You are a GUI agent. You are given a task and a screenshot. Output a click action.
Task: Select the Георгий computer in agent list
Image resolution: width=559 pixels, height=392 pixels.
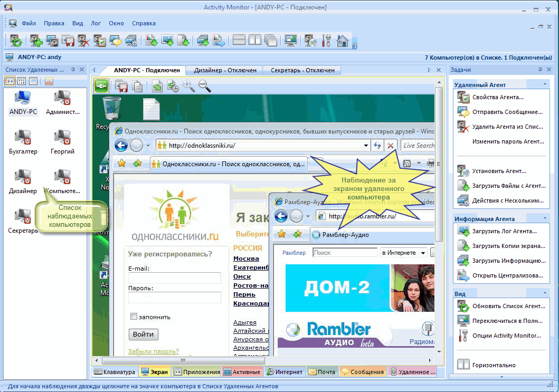point(62,142)
